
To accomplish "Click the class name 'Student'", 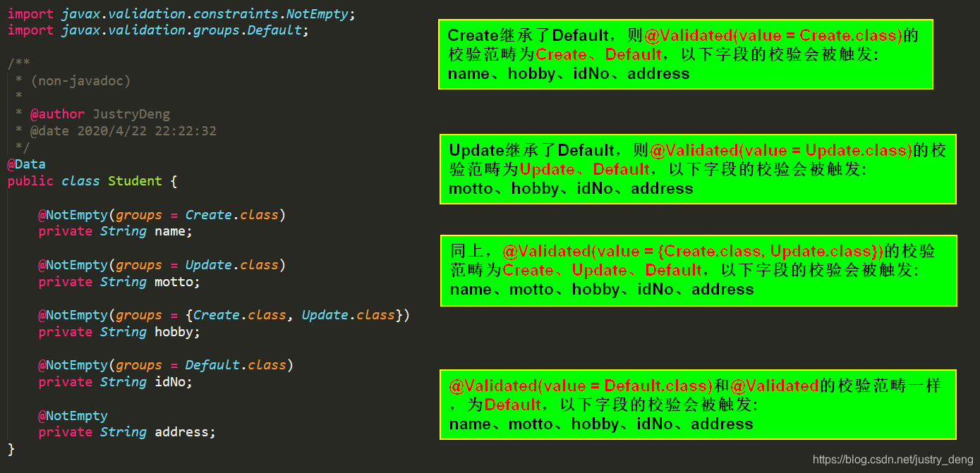I will tap(135, 181).
